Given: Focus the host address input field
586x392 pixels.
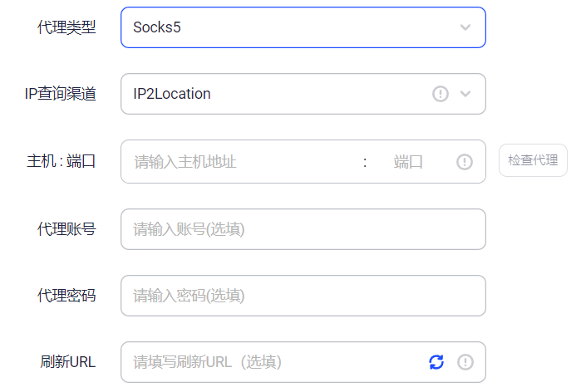Looking at the screenshot, I should tap(241, 162).
